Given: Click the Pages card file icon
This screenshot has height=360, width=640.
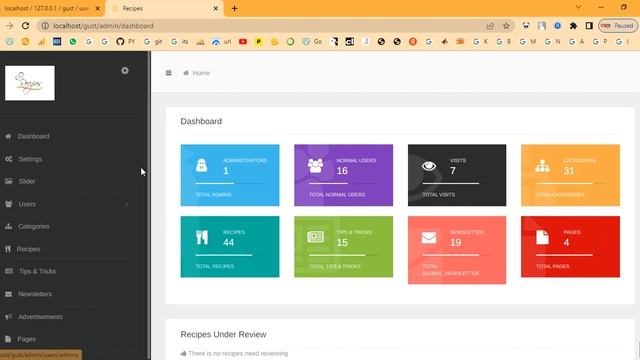Looking at the screenshot, I should pyautogui.click(x=542, y=238).
